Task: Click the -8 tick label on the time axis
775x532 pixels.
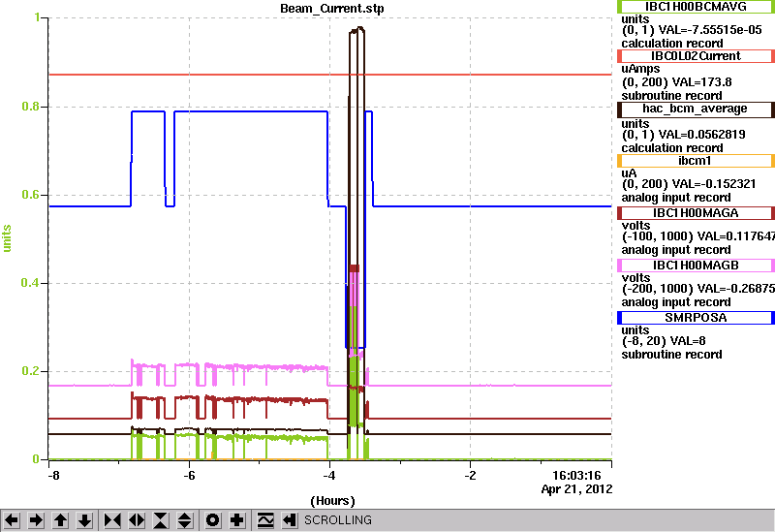Action: pyautogui.click(x=53, y=476)
